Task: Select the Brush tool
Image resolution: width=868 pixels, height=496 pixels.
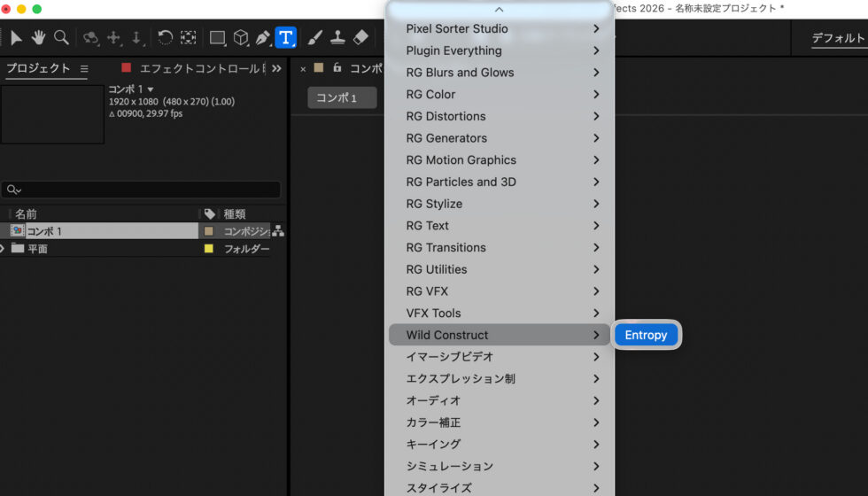Action: coord(315,37)
